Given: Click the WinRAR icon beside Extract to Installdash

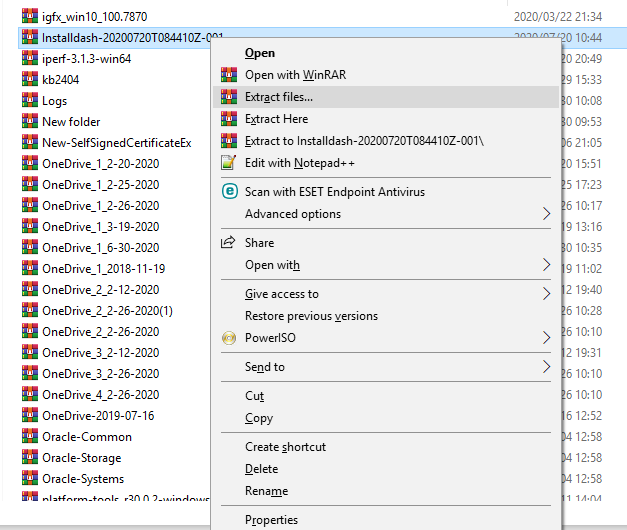Looking at the screenshot, I should click(229, 140).
